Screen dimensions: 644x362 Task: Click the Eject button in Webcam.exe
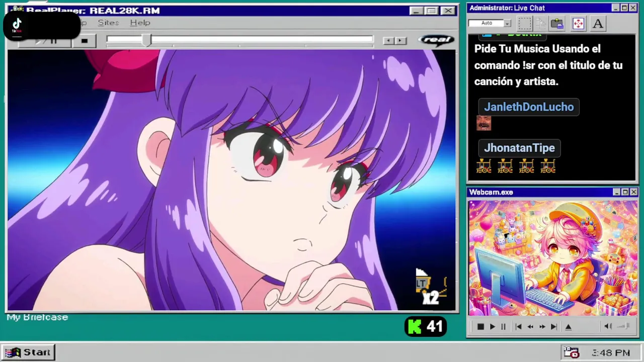click(569, 327)
